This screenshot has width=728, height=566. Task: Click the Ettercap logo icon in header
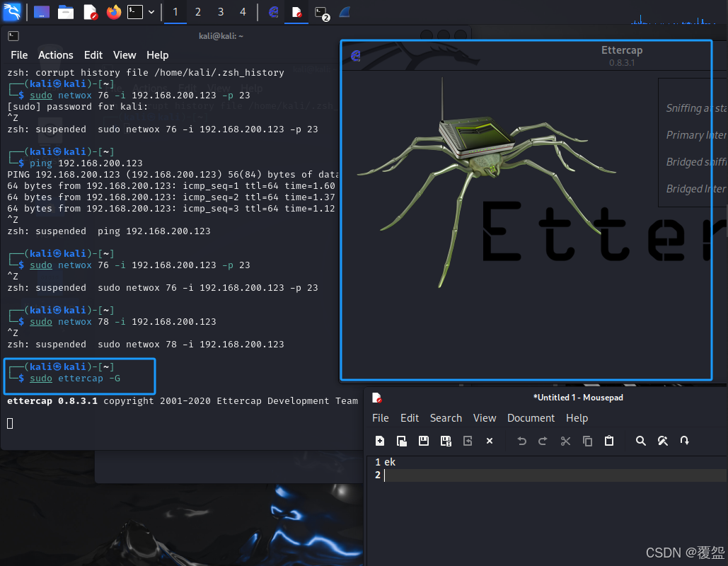point(356,56)
